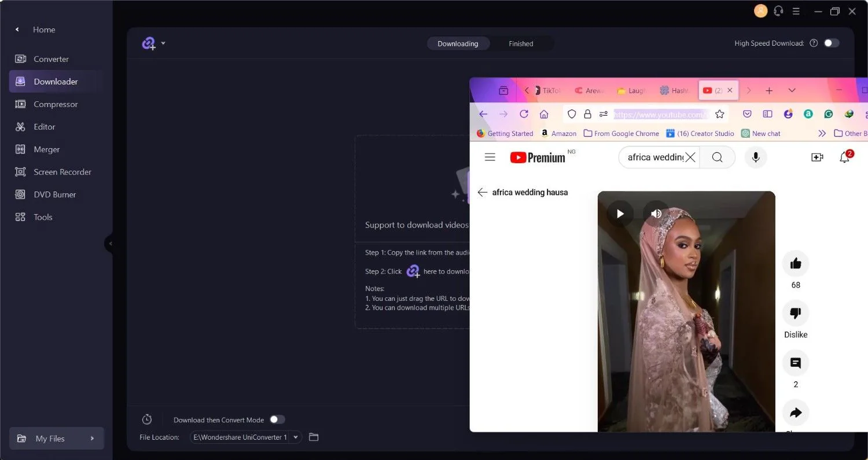Close the active YouTube browser tab
Screen dimensions: 868x460
pyautogui.click(x=730, y=90)
